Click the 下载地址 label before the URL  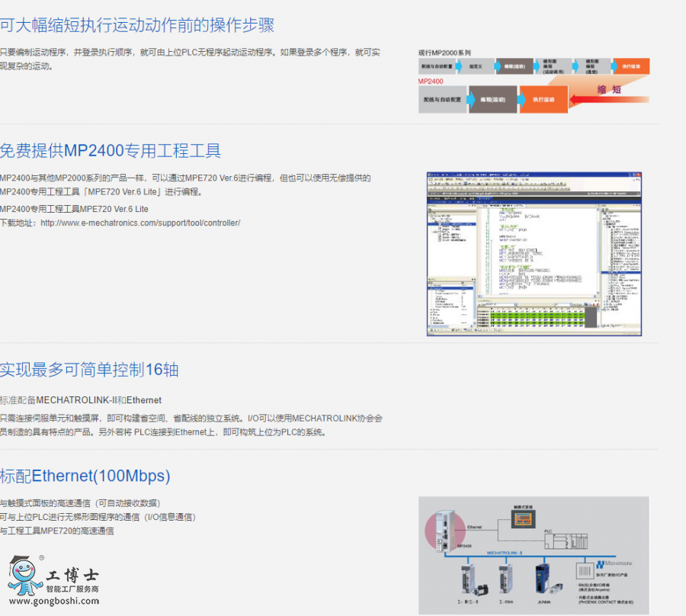(19, 223)
